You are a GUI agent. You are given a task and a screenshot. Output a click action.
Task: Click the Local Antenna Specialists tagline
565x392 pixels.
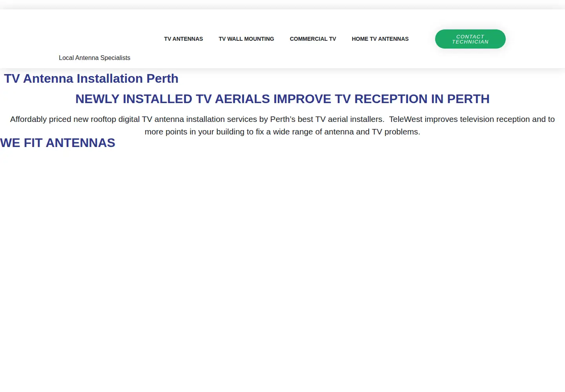pos(95,58)
